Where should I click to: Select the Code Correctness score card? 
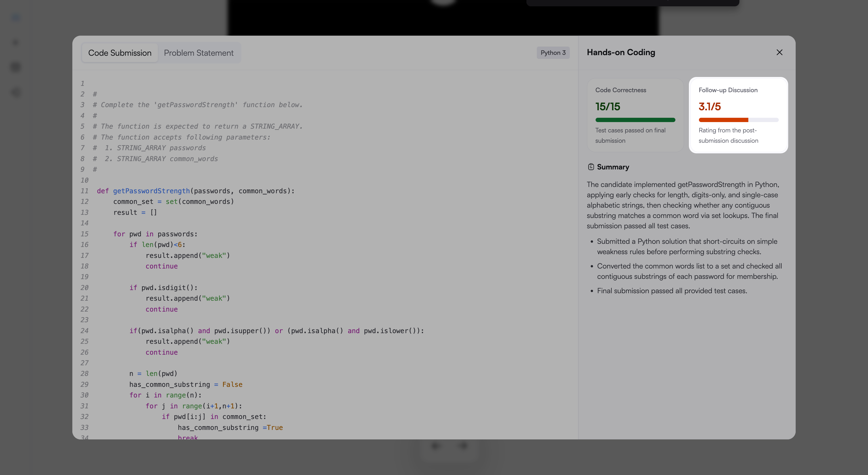tap(635, 115)
